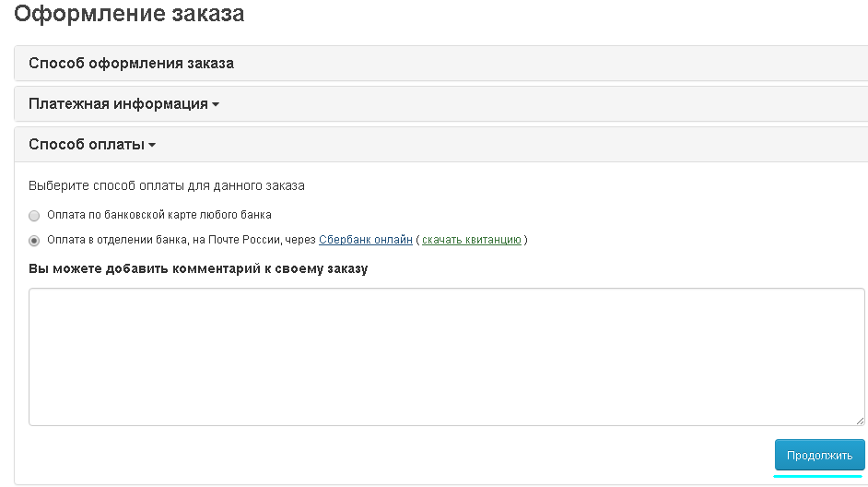Select the bank branch payment radio button
This screenshot has height=487, width=868.
[x=35, y=241]
